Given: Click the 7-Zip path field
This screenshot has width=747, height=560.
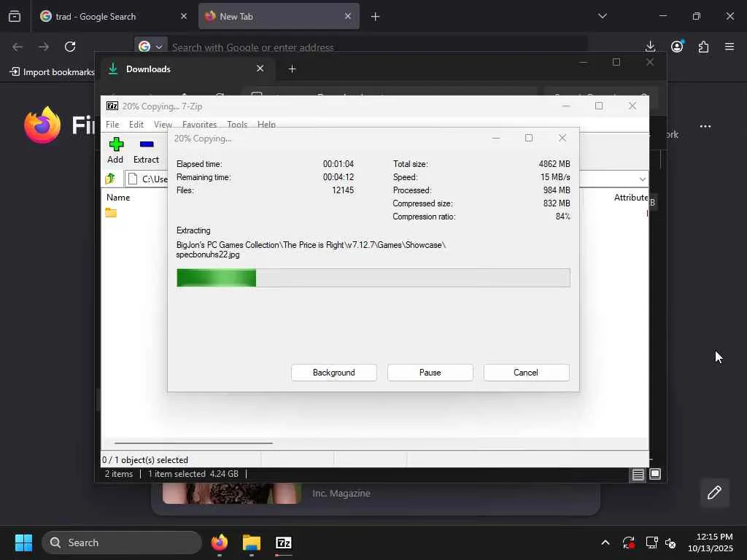Looking at the screenshot, I should tap(387, 179).
